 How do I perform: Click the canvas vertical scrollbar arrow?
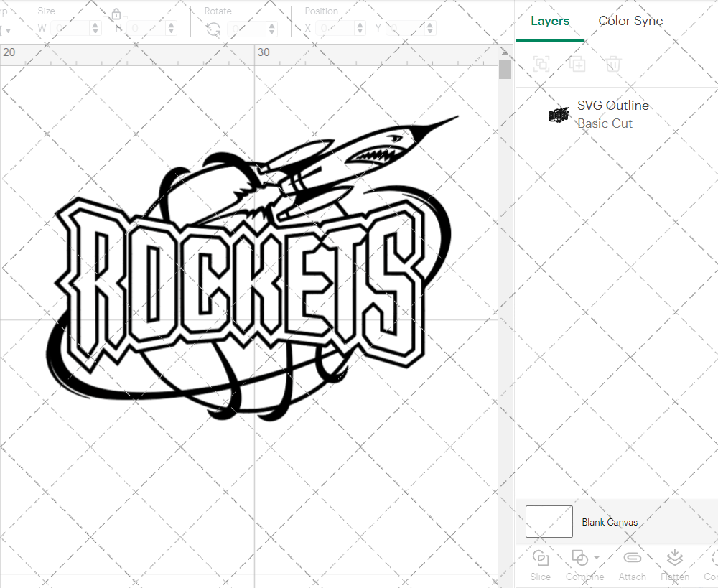pos(505,51)
